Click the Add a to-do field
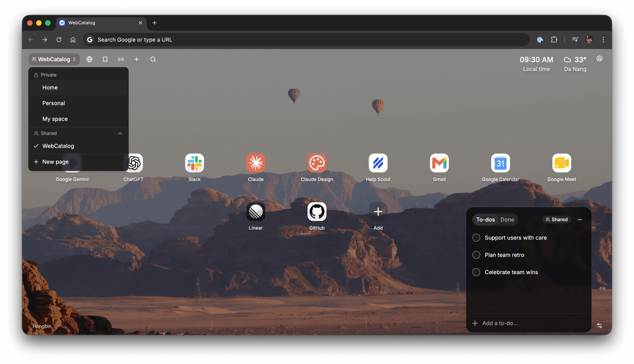This screenshot has height=364, width=634. [528, 323]
